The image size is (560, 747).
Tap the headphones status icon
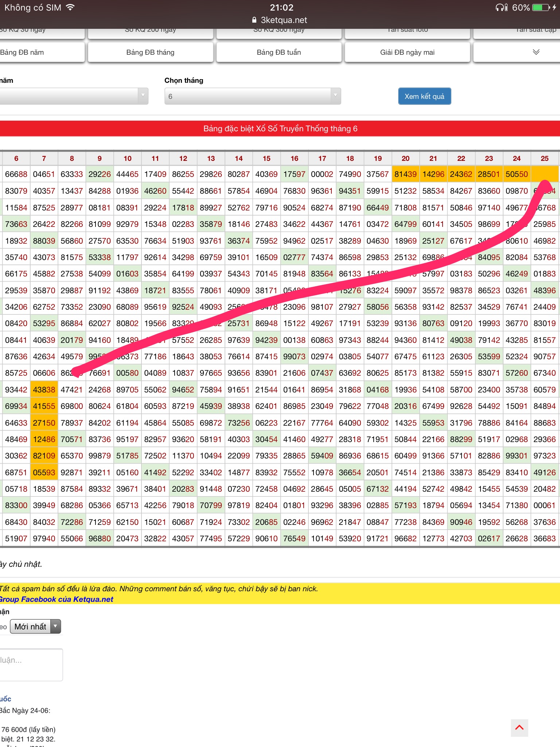pos(501,7)
